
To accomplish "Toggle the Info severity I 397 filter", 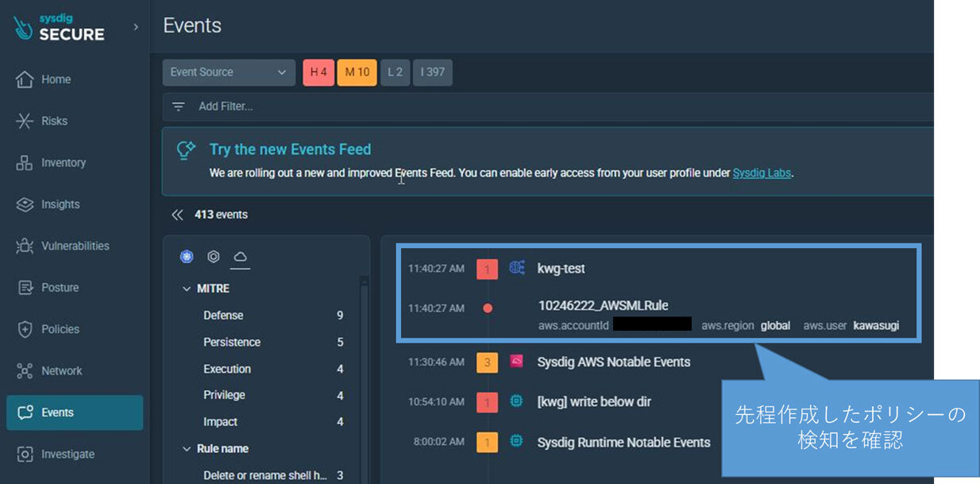I will (432, 72).
